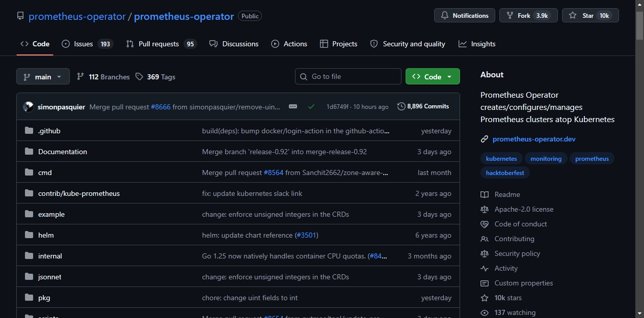
Task: Star the prometheus-operator repository
Action: pos(591,15)
